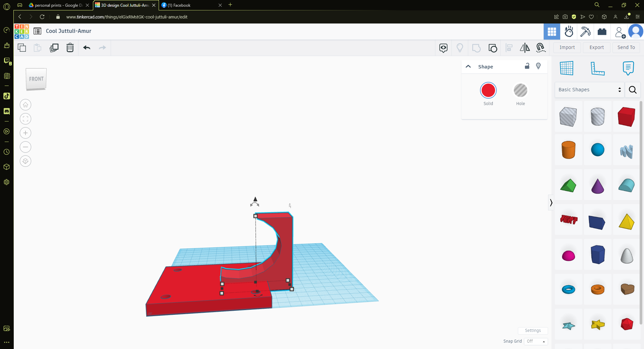Switch to orthographic view cube icon
This screenshot has height=349, width=644.
coord(25,161)
